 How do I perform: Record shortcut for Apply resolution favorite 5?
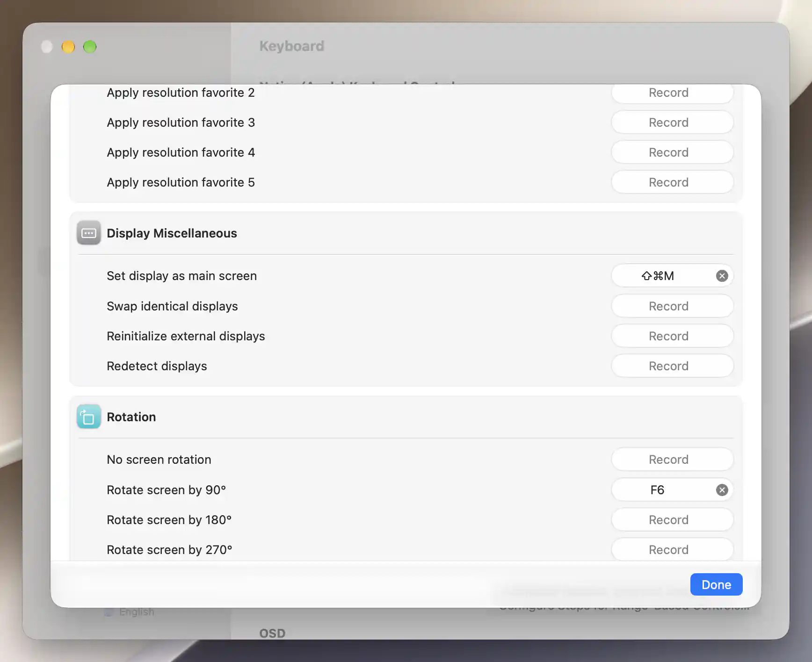click(672, 182)
